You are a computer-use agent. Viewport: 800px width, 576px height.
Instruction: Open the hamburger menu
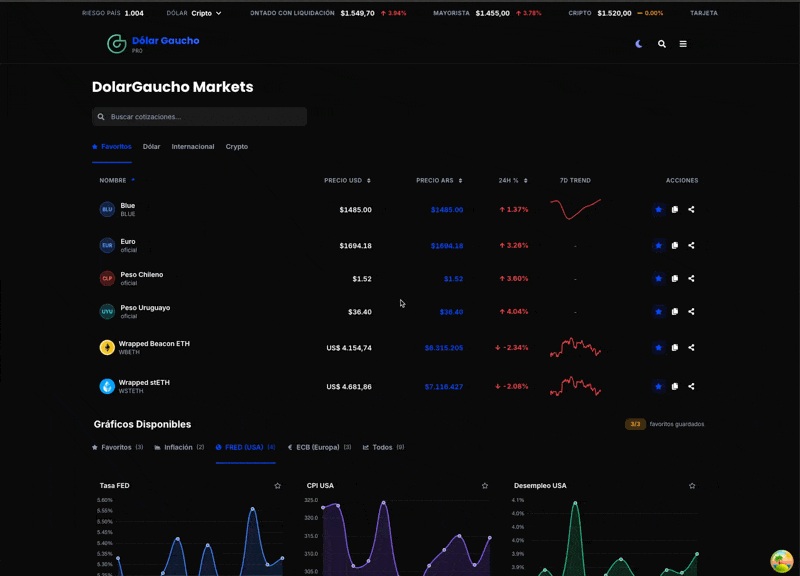click(x=683, y=44)
